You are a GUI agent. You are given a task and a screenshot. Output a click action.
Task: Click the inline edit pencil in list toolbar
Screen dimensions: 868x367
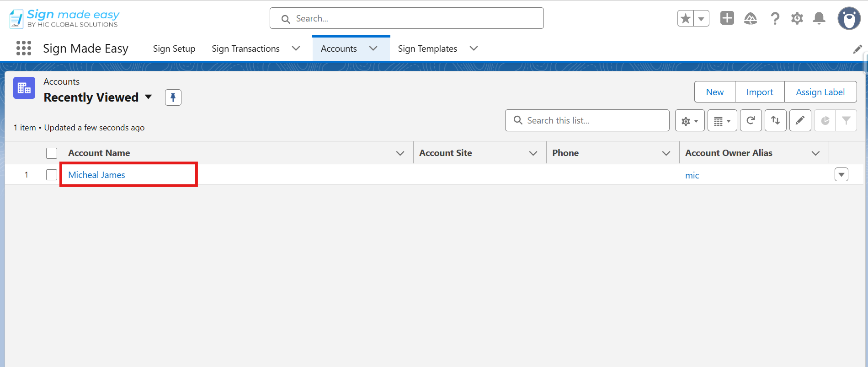800,121
